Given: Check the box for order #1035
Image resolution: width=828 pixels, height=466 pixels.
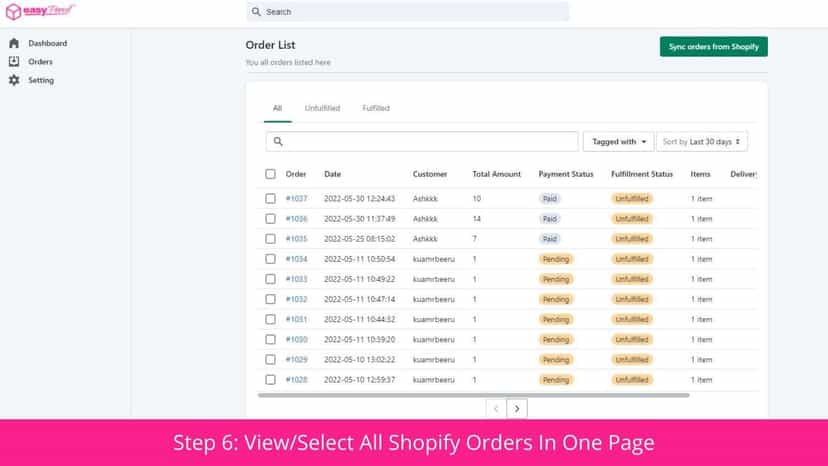Looking at the screenshot, I should point(270,239).
